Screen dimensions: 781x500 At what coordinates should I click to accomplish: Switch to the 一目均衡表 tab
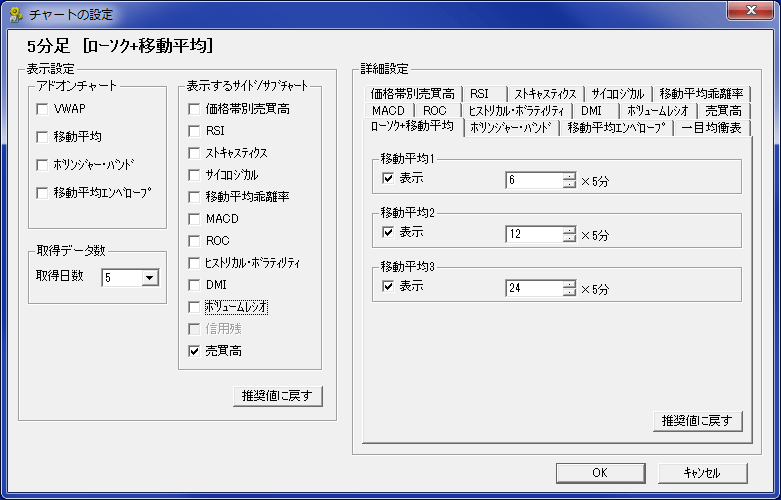711,128
